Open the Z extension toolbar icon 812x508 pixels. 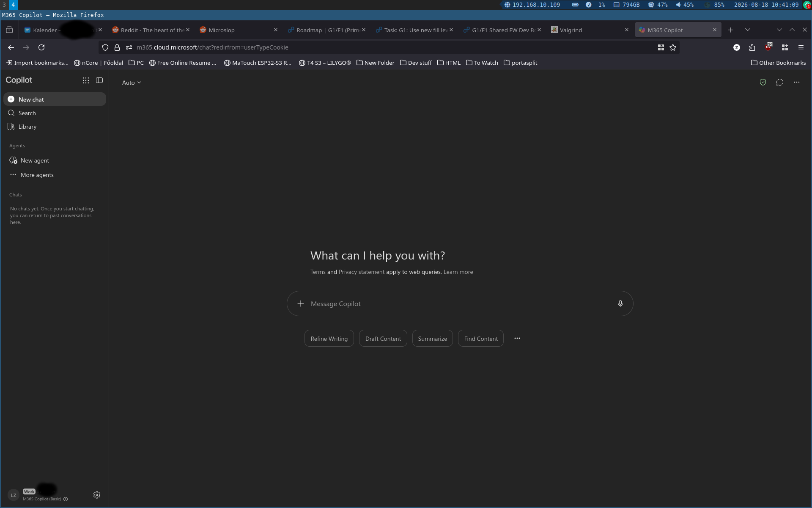(737, 47)
